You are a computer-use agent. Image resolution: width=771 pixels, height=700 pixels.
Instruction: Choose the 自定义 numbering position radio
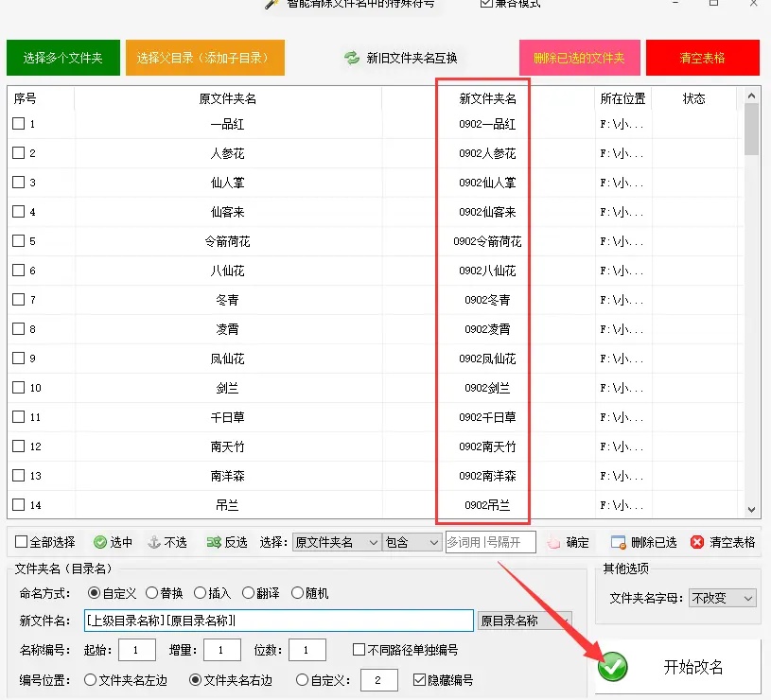pos(302,680)
